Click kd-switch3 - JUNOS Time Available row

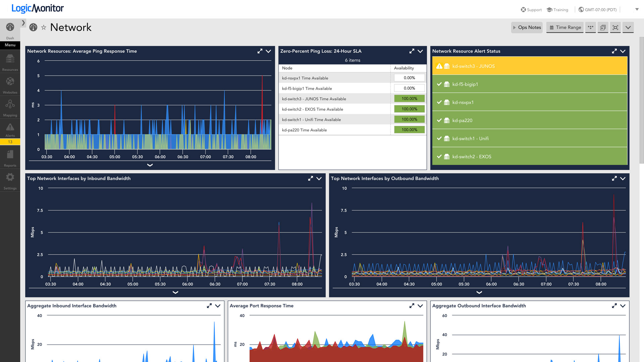pos(353,99)
